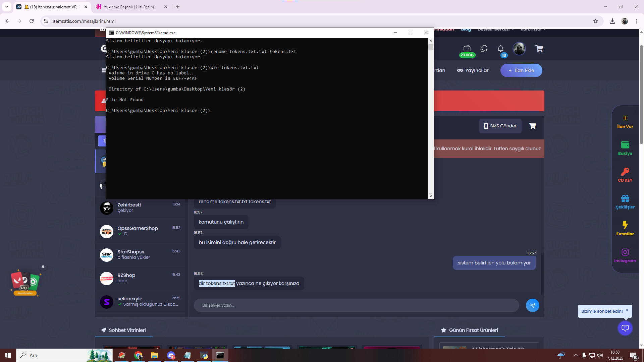
Task: Close the floating promo game cards widget
Action: [x=43, y=267]
